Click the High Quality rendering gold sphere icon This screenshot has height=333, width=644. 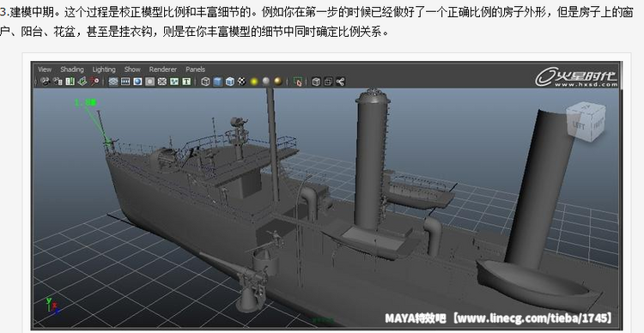tap(278, 82)
